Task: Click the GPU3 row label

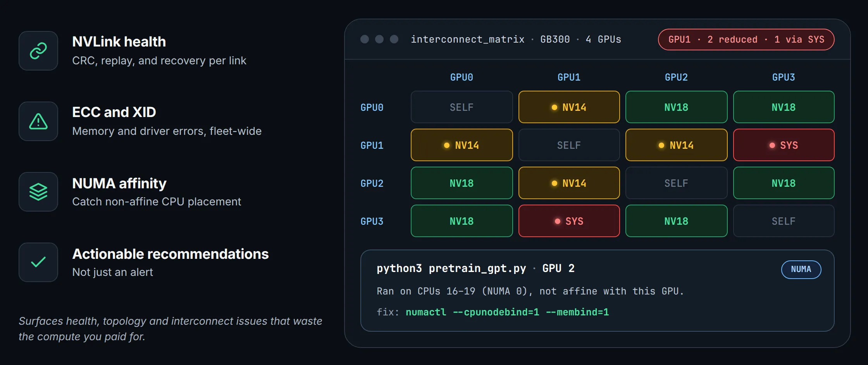Action: 372,221
